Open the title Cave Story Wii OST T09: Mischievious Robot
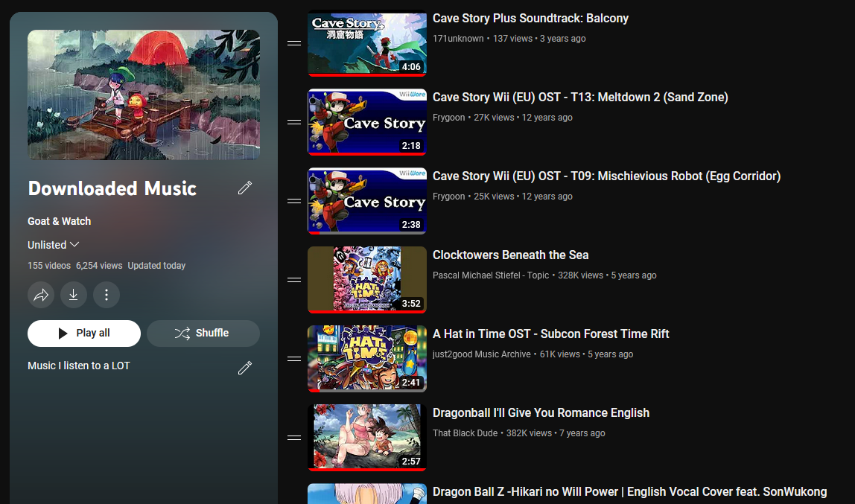Image resolution: width=855 pixels, height=504 pixels. pos(606,176)
